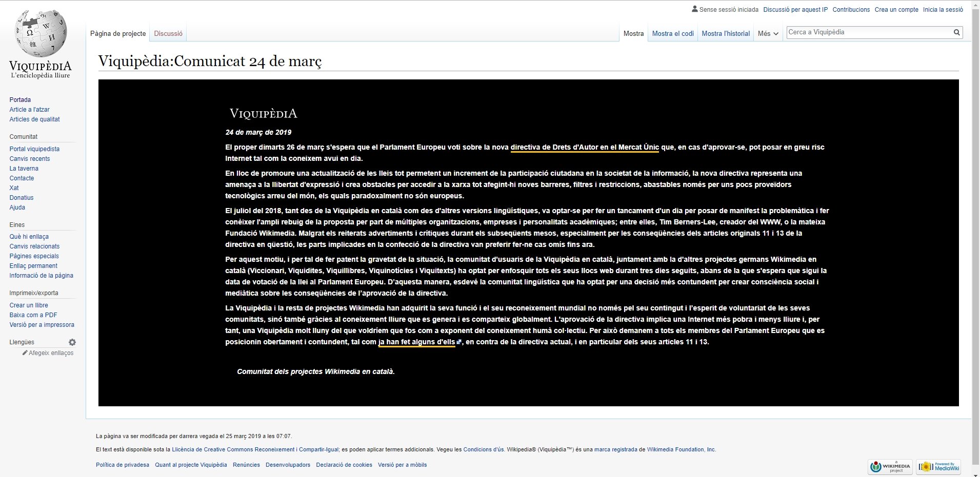Screen dimensions: 980x477
Task: Open Portal viquipedista
Action: (x=34, y=149)
